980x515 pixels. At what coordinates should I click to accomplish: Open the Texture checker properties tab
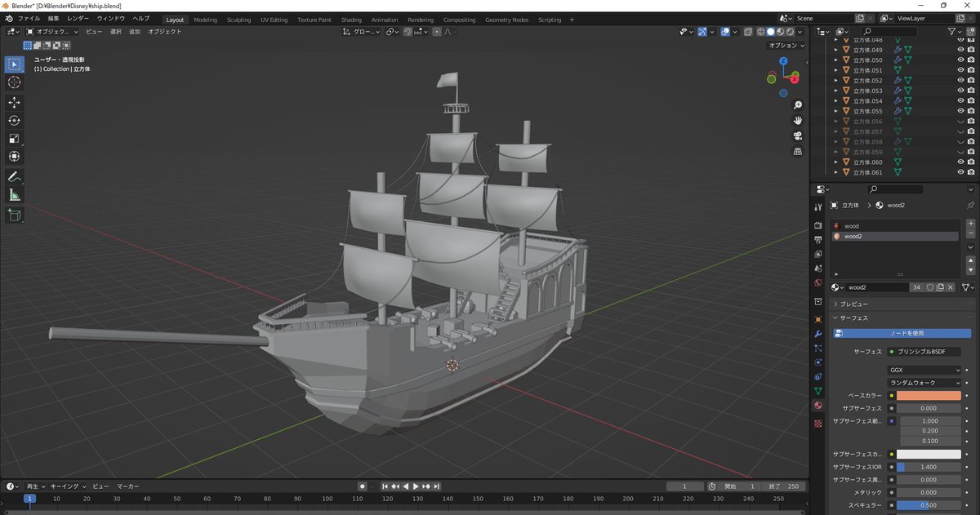coord(817,424)
